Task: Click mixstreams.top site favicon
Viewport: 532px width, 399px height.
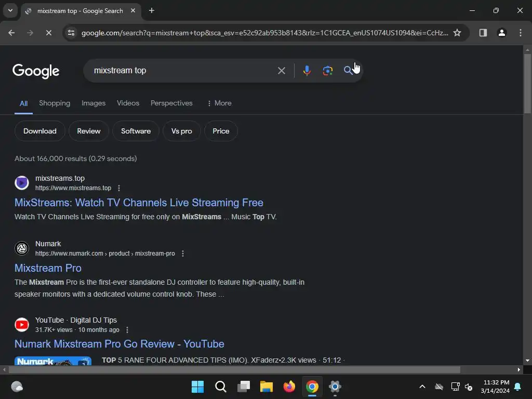Action: tap(22, 183)
